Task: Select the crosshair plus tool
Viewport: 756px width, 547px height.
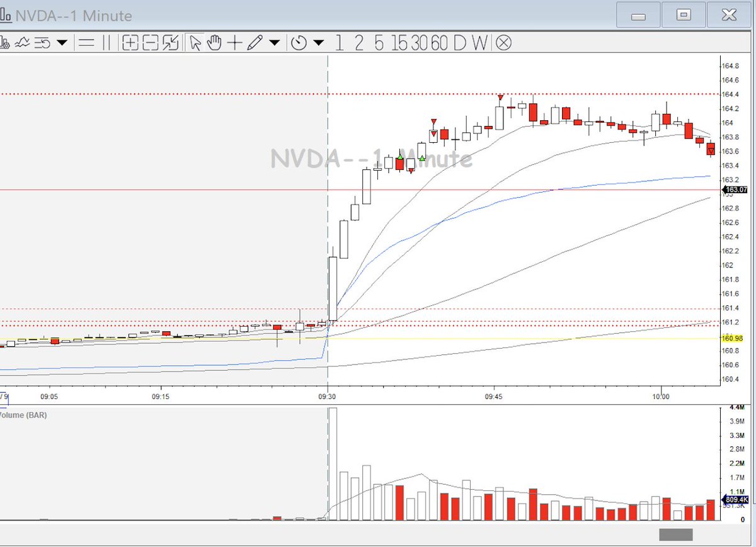Action: coord(234,43)
